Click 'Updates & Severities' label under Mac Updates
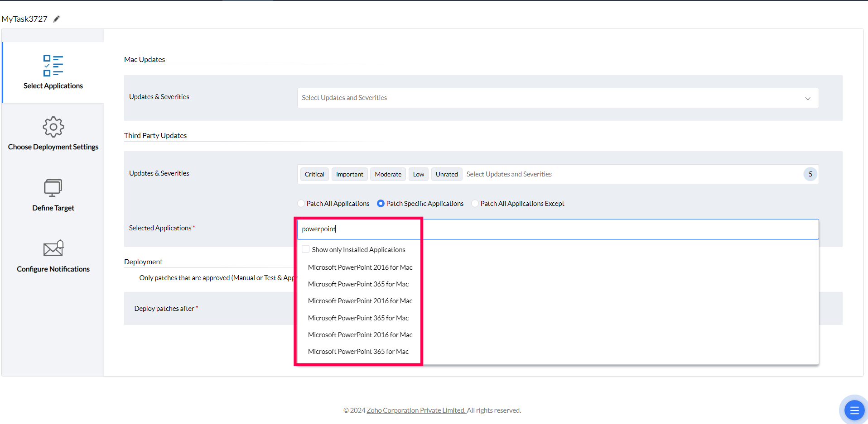 click(x=159, y=97)
